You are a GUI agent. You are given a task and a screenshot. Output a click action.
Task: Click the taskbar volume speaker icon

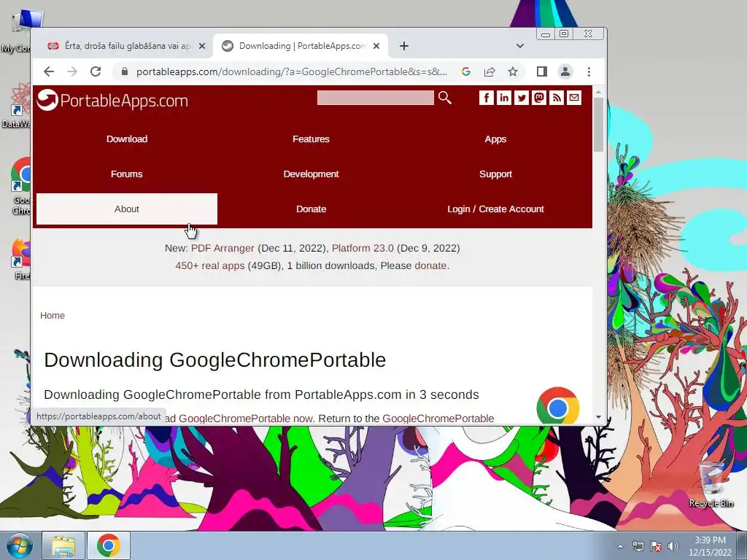[x=673, y=546]
